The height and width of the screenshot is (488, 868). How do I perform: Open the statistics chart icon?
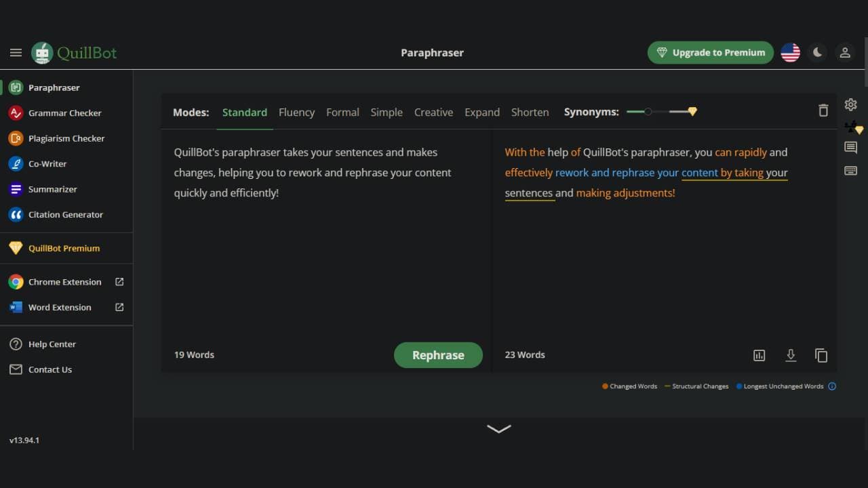tap(759, 355)
